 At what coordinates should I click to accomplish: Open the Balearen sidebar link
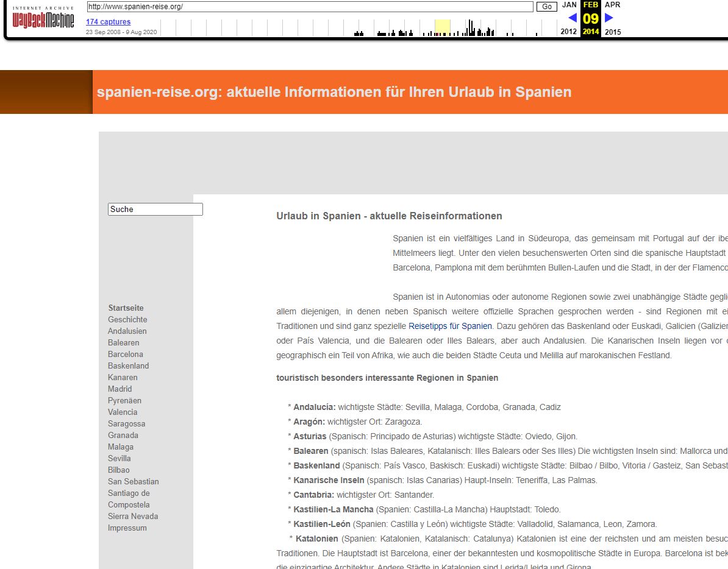point(123,342)
